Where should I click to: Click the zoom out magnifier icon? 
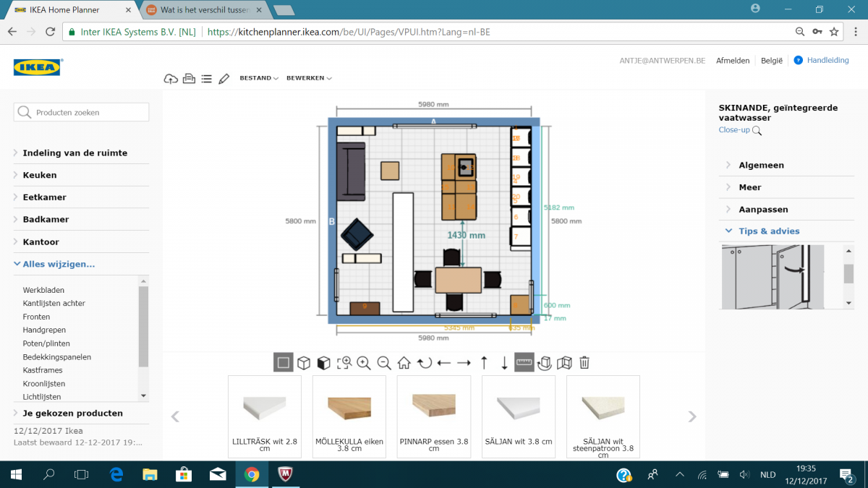point(384,363)
